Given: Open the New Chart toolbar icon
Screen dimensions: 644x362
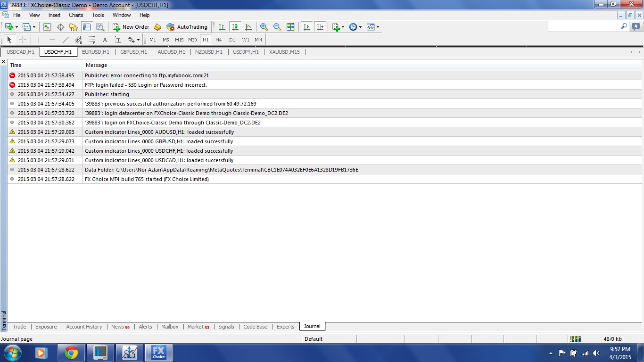Looking at the screenshot, I should point(9,27).
